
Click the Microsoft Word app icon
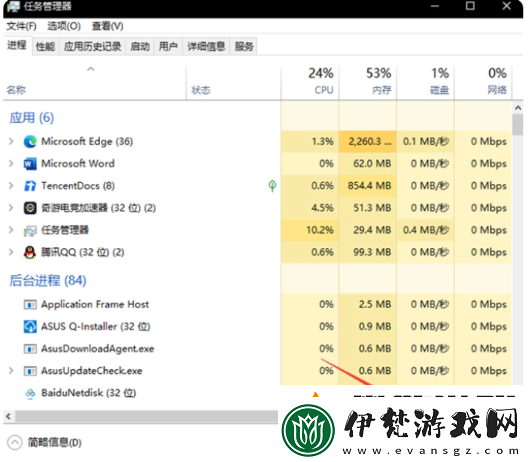tap(30, 164)
